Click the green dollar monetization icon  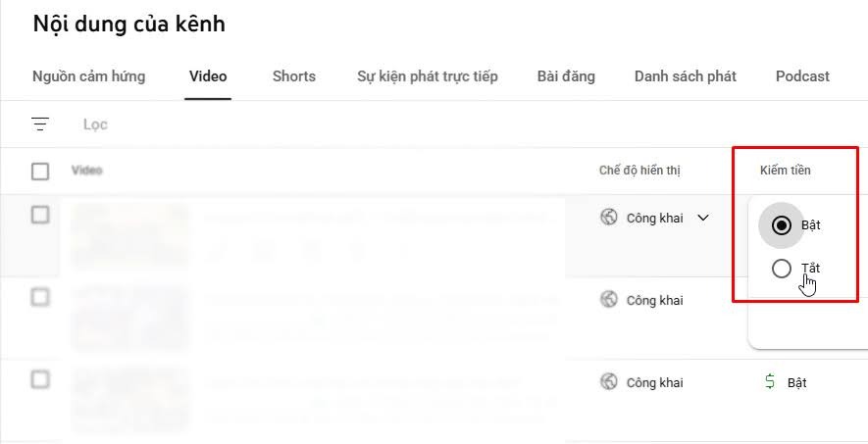(770, 382)
